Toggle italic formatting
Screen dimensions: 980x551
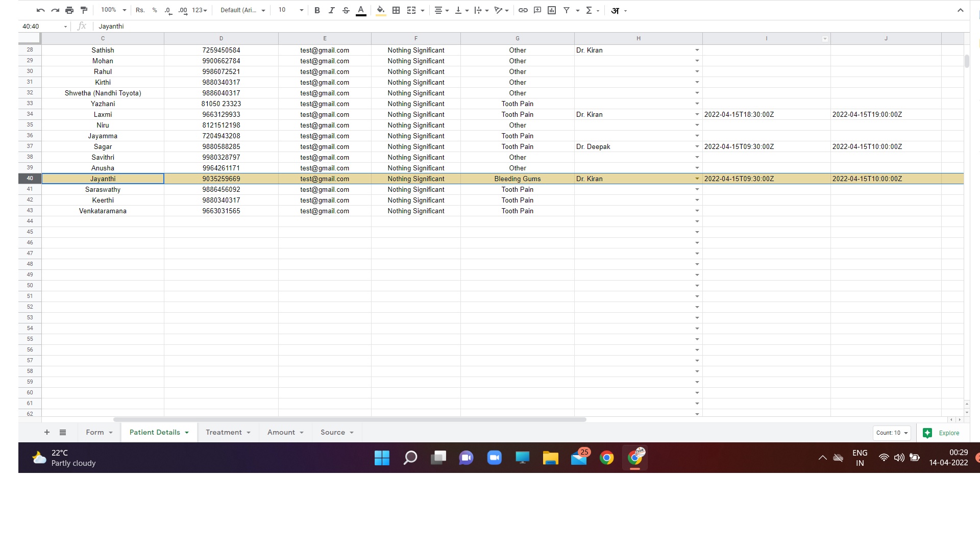tap(331, 10)
